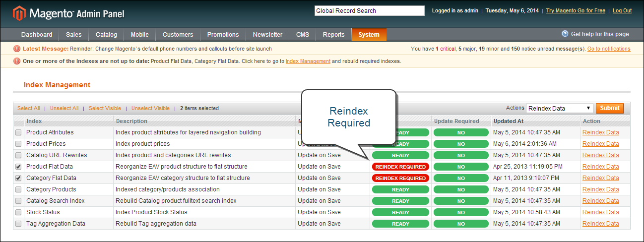
Task: Check the Product Prices checkbox
Action: click(x=18, y=144)
